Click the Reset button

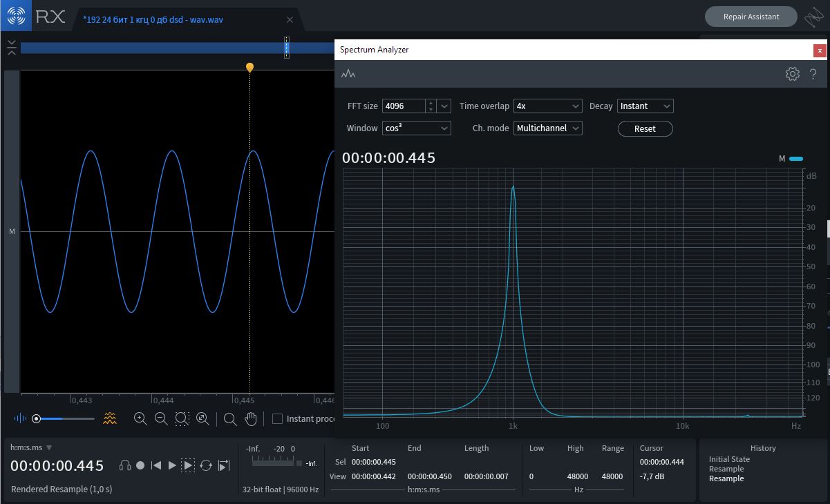645,129
